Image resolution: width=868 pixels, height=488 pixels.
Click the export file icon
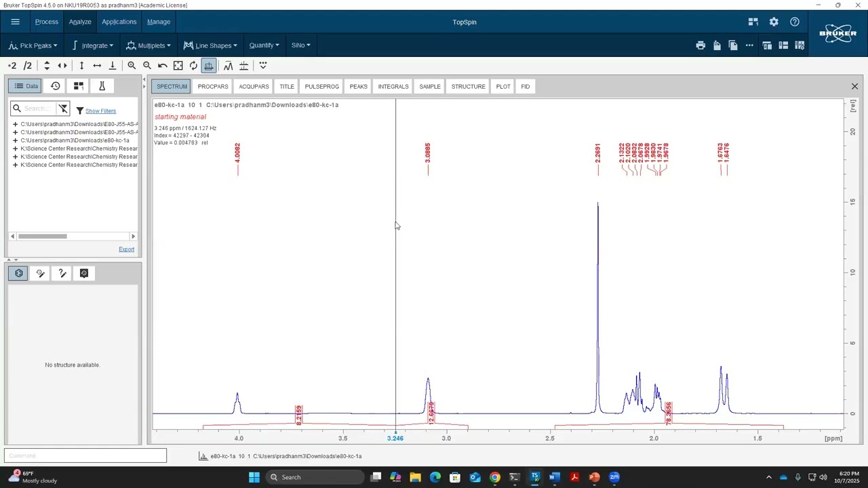click(717, 45)
